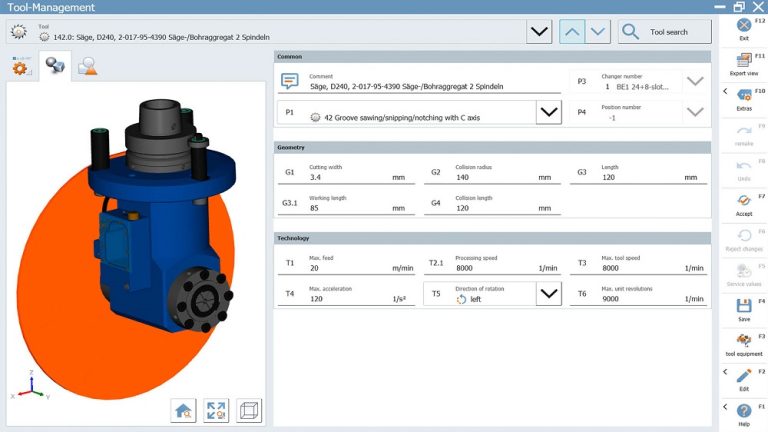Open tool equipment
The width and height of the screenshot is (768, 432).
[x=743, y=342]
